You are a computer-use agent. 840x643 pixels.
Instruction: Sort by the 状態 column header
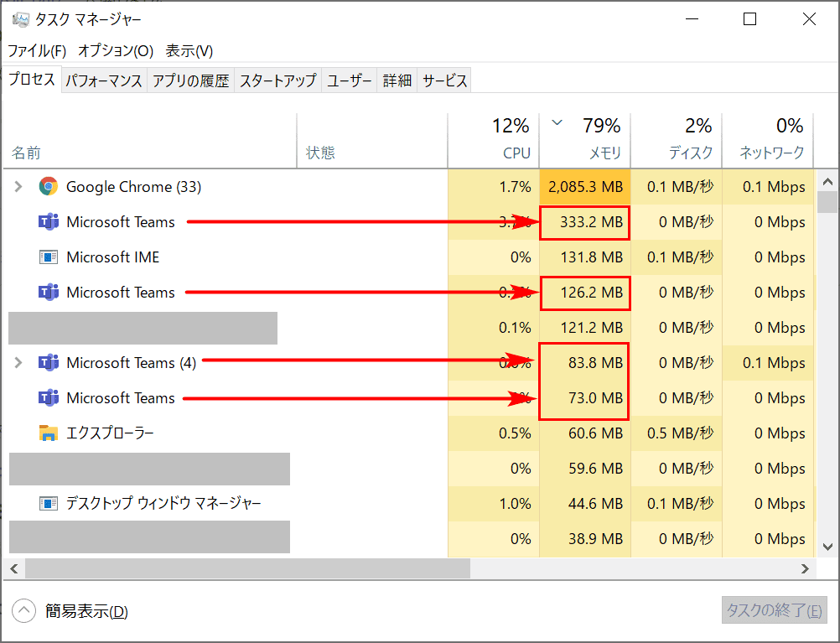(x=372, y=141)
